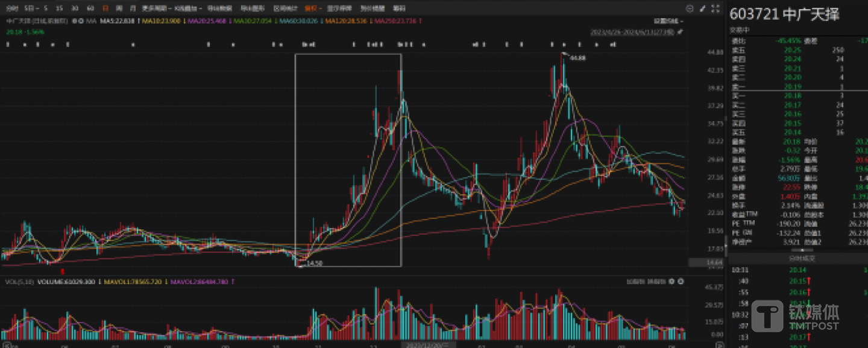Click the fullscreen expand icon above chart
868x348 pixels.
tap(715, 8)
